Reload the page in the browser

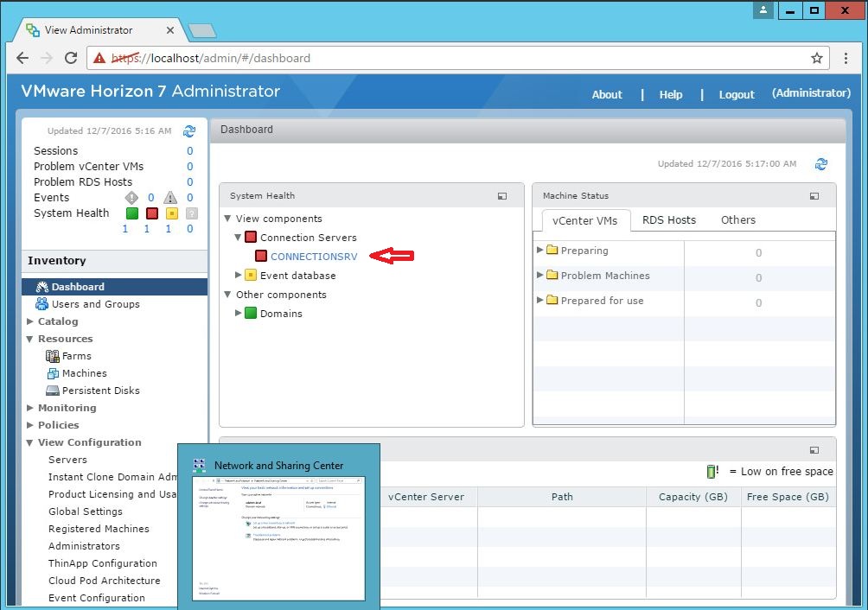[x=71, y=58]
